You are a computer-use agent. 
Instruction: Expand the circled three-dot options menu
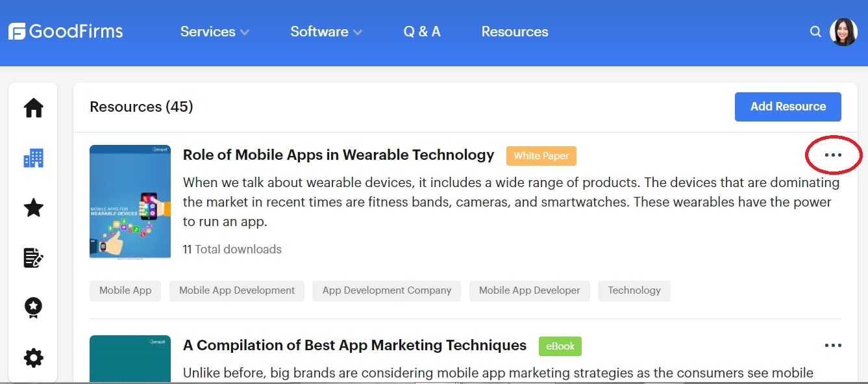point(834,155)
